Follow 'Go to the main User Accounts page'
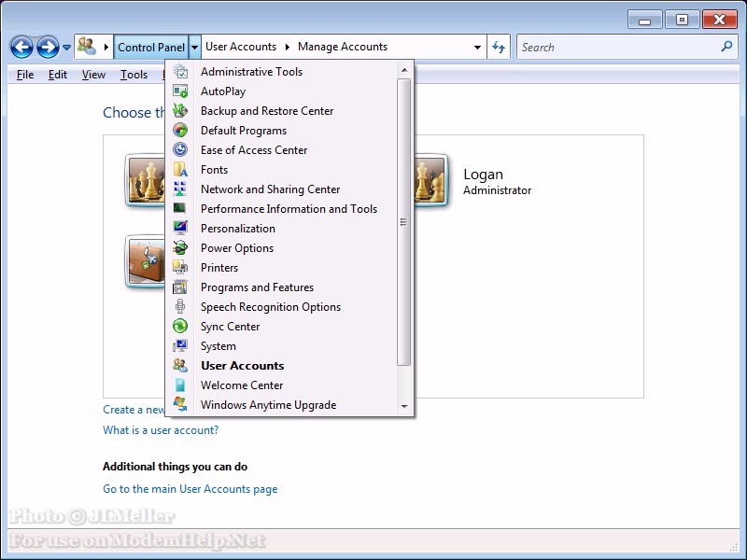 [190, 489]
